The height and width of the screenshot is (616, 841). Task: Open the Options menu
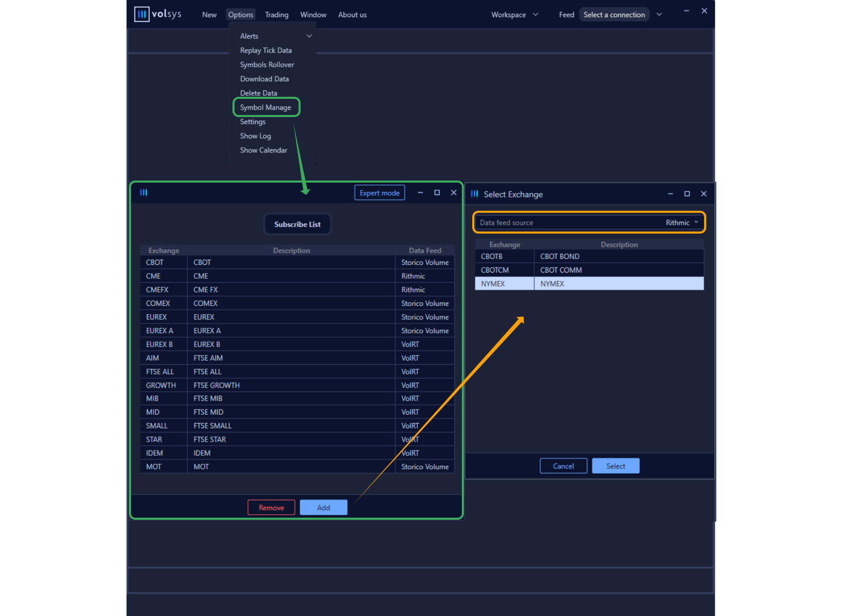[x=241, y=15]
